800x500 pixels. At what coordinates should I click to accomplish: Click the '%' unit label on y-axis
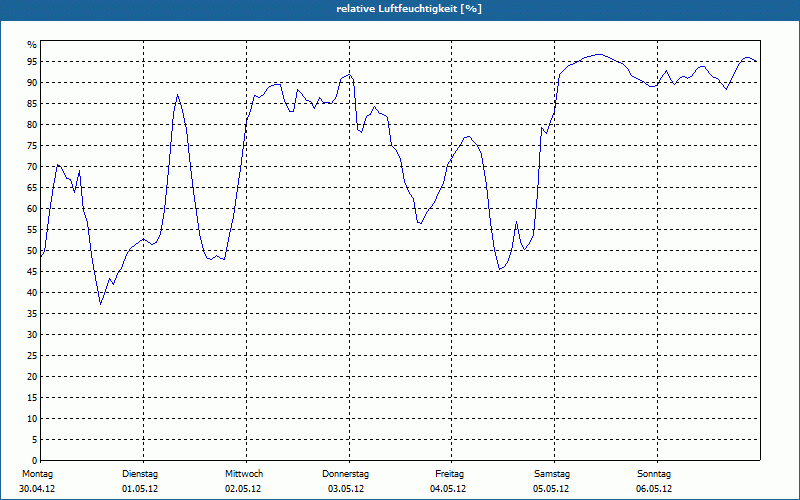tap(32, 45)
